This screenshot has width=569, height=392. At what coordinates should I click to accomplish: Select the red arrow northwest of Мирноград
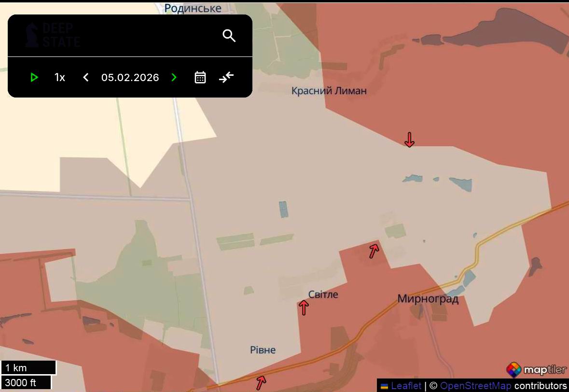point(373,250)
